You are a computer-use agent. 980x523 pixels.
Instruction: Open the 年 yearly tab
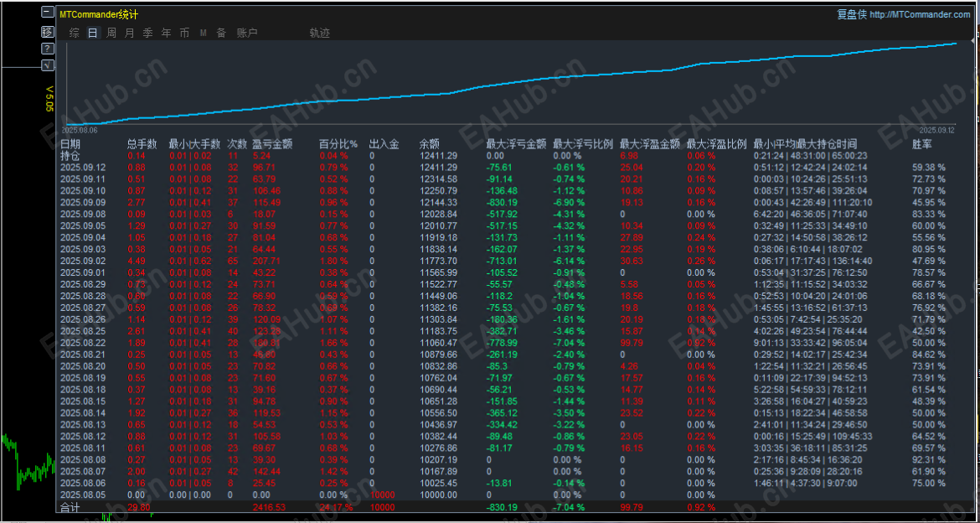pos(166,34)
